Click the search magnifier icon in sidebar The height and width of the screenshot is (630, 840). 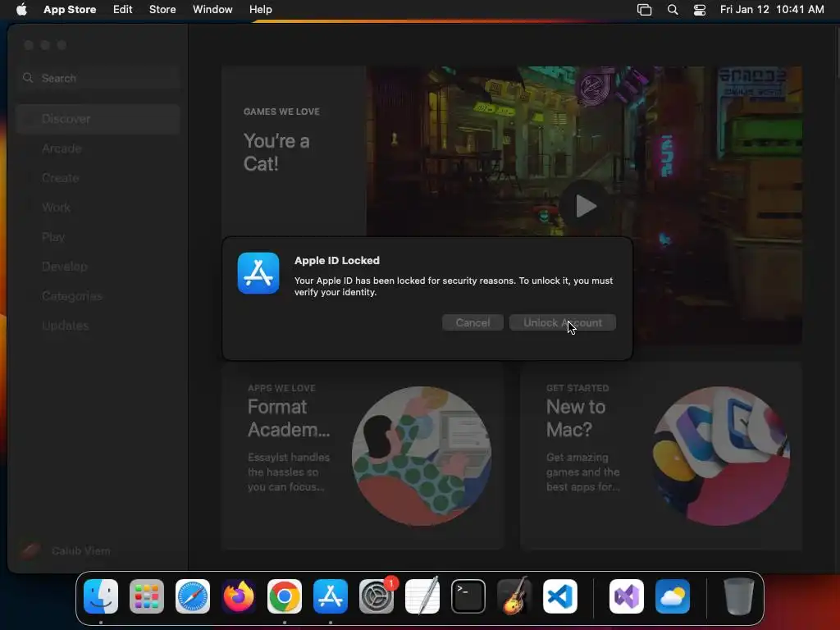28,78
